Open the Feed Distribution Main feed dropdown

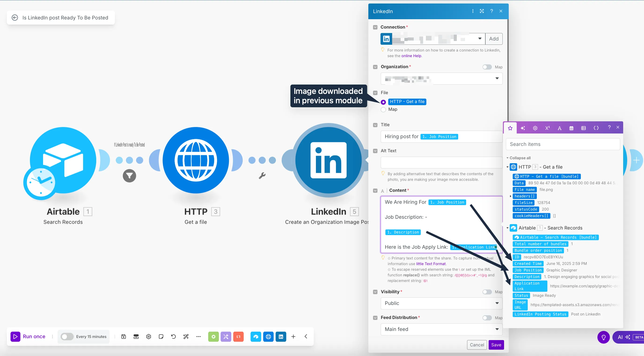(x=441, y=329)
